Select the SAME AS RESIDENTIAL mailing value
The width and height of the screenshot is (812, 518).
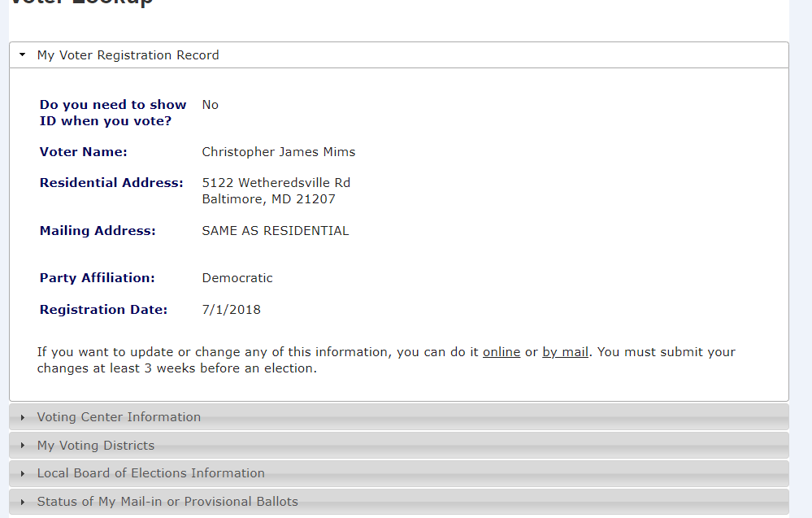(276, 230)
